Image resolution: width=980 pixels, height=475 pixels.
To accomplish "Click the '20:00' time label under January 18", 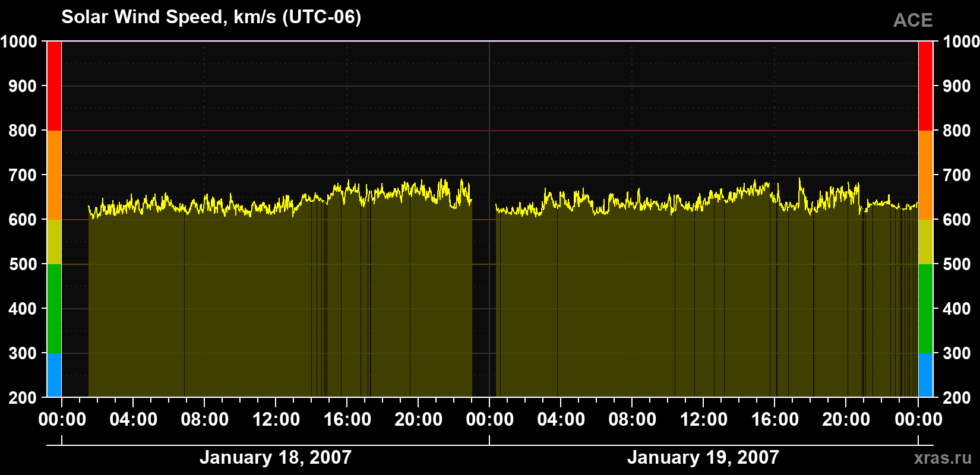I will 418,420.
